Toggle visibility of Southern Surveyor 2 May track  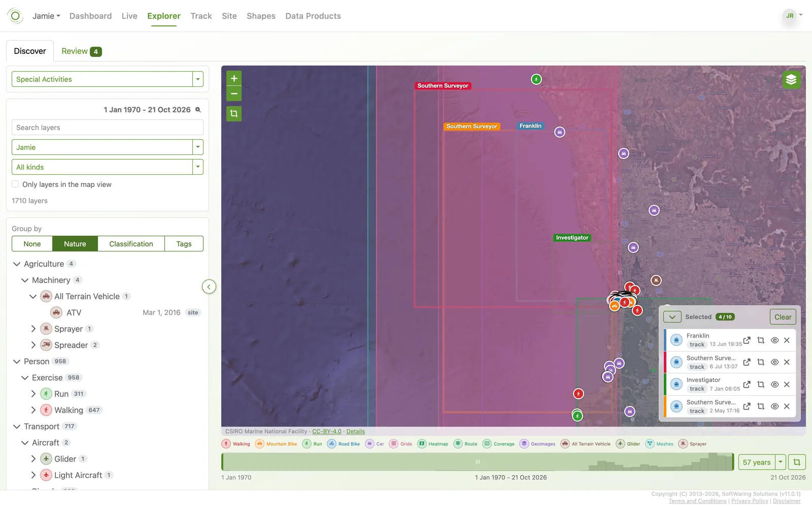click(x=774, y=406)
